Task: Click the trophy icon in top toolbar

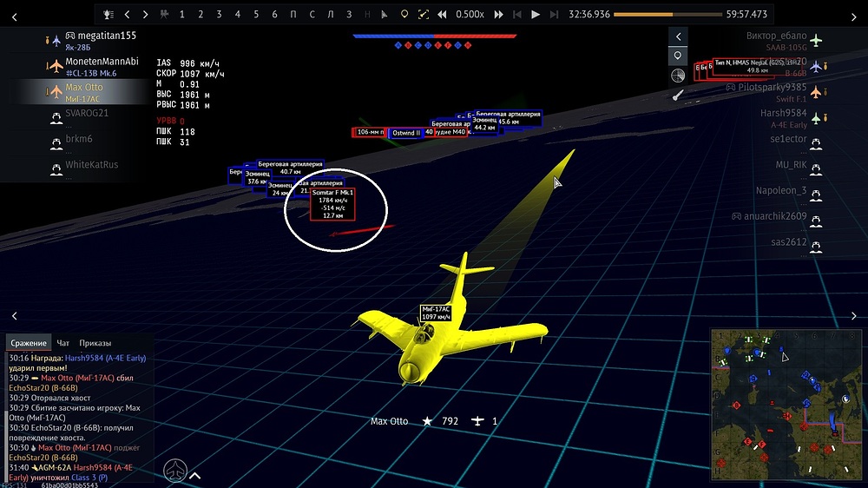Action: coord(108,15)
